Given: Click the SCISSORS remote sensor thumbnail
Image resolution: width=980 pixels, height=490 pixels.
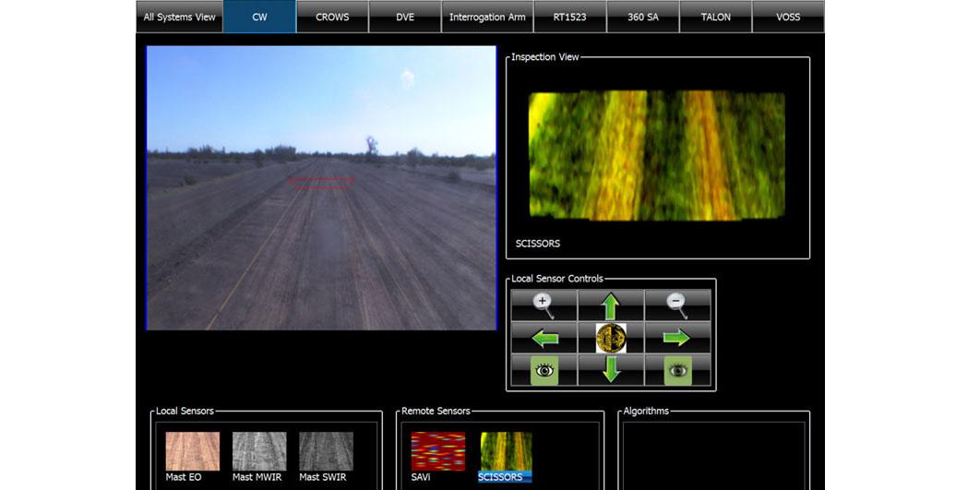Looking at the screenshot, I should pos(506,451).
